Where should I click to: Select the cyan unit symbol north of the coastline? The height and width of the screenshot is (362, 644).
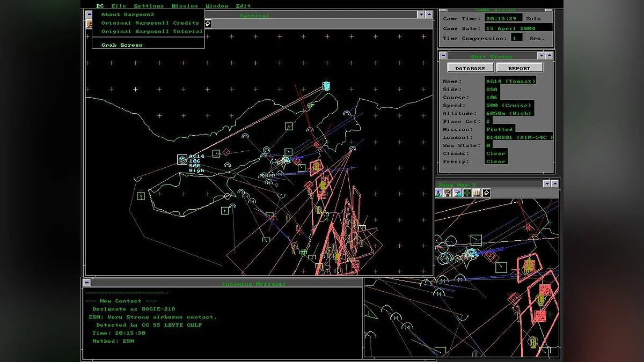click(326, 86)
